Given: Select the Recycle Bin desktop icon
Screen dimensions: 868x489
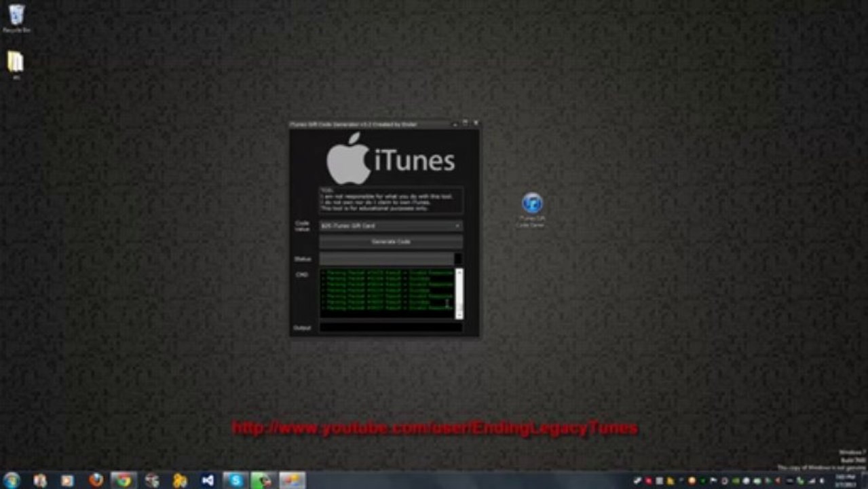Looking at the screenshot, I should [16, 18].
